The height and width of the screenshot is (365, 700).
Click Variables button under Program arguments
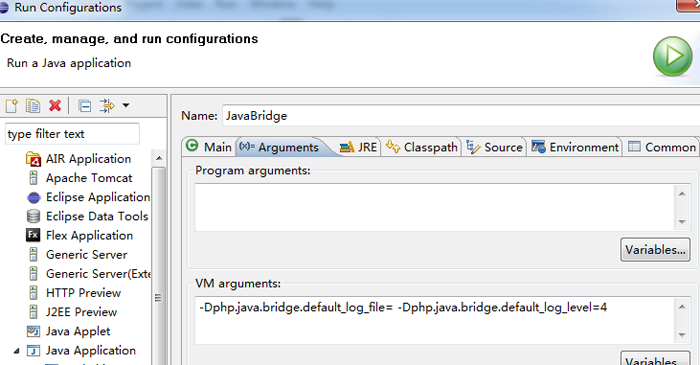(x=655, y=250)
